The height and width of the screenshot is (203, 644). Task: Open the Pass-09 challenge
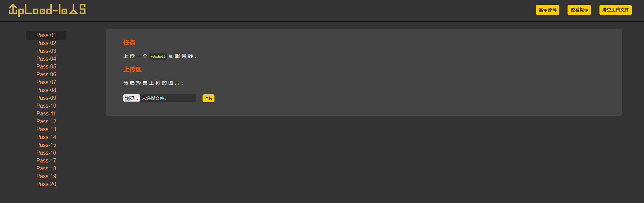coord(46,98)
